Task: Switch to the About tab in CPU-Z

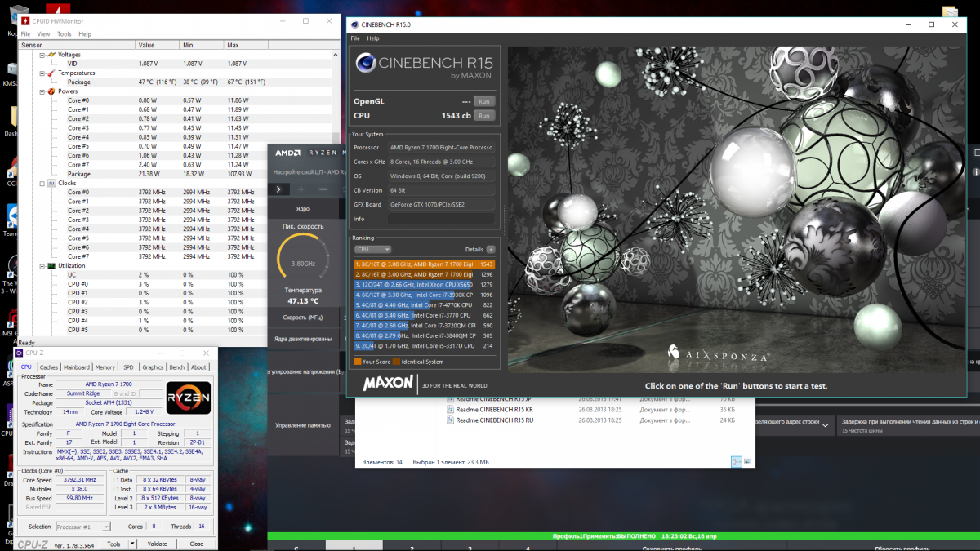Action: (x=198, y=367)
